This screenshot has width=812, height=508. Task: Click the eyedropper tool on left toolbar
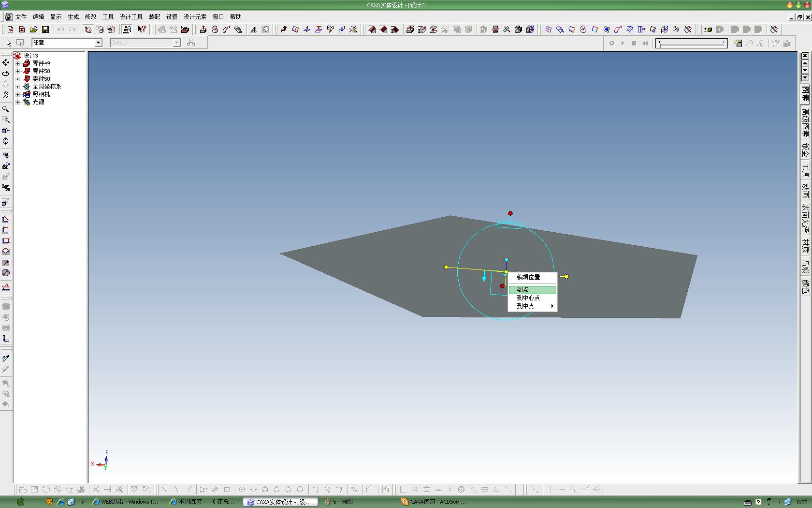[x=6, y=359]
